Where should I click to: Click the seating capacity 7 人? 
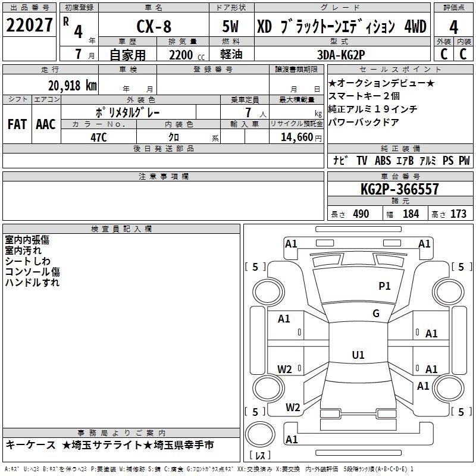[255, 112]
